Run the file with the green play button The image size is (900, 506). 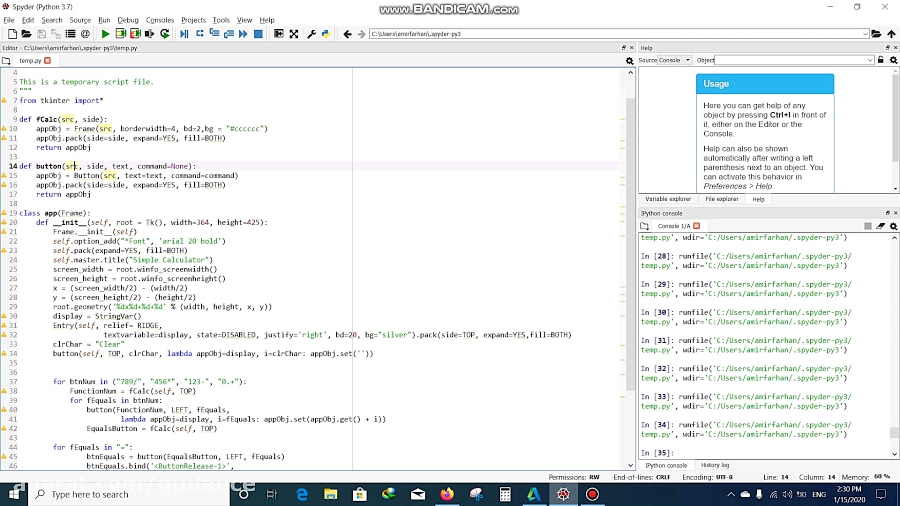coord(106,34)
